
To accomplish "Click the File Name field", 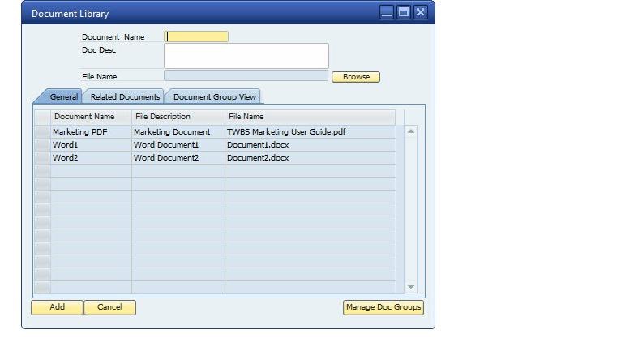I will tap(246, 75).
